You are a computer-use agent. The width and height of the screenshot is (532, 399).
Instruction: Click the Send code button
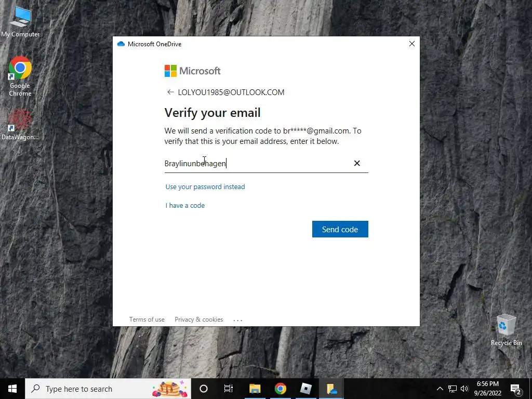(x=340, y=229)
